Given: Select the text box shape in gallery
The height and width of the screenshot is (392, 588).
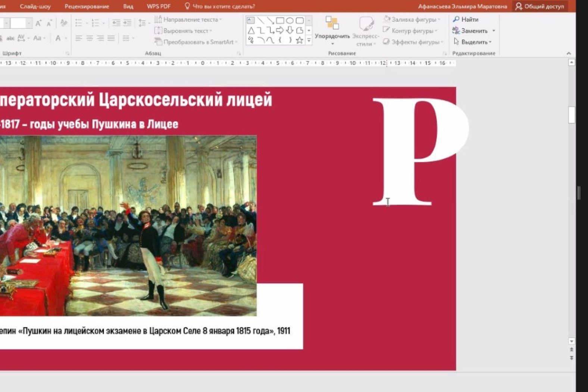Looking at the screenshot, I should [251, 21].
